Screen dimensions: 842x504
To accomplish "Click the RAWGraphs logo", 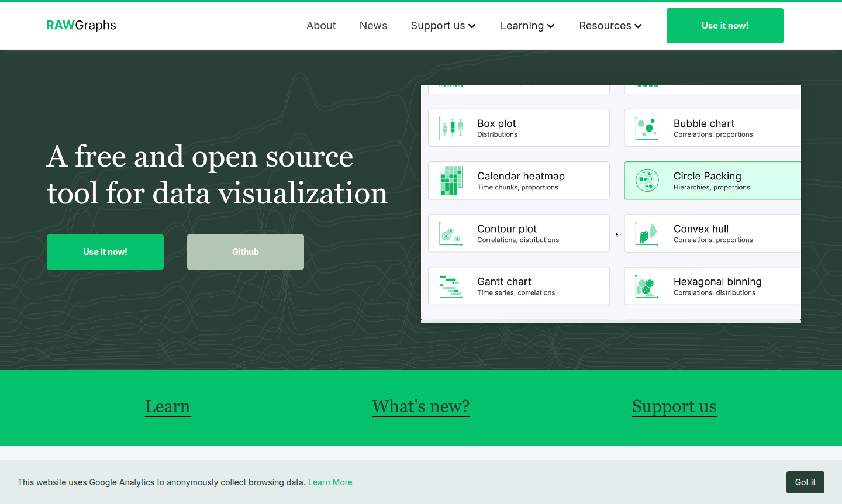I will coord(81,25).
